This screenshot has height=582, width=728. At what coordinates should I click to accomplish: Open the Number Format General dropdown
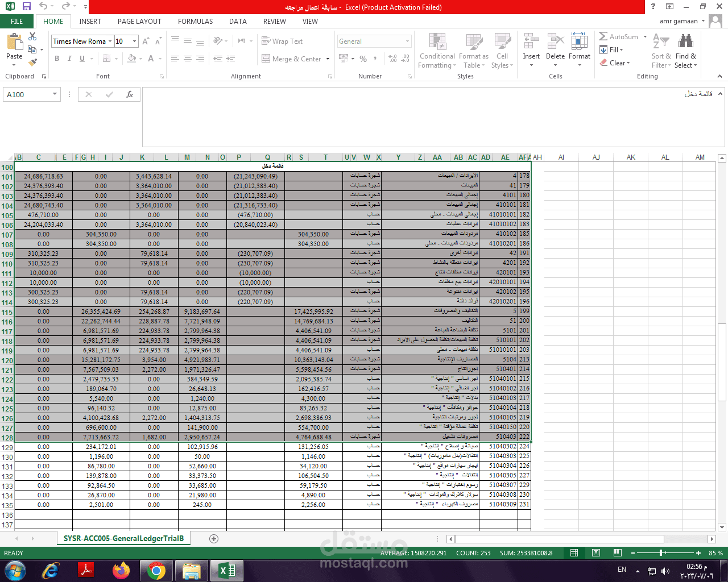[x=407, y=41]
